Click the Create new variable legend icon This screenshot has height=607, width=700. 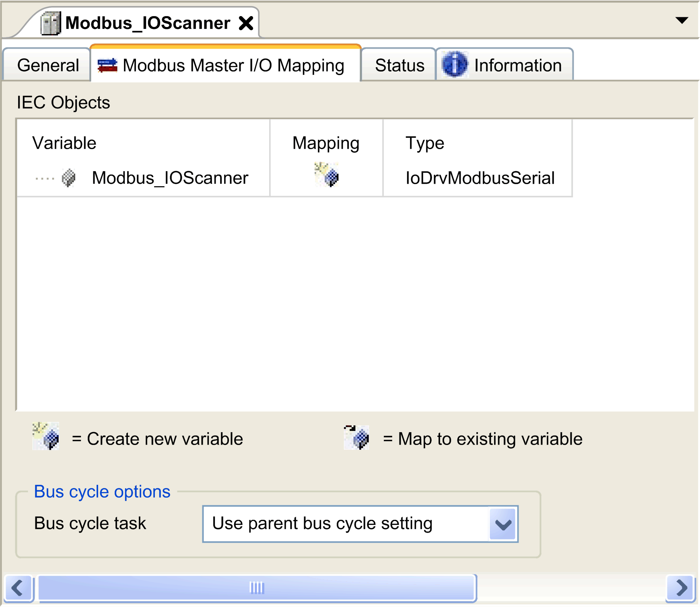click(46, 438)
